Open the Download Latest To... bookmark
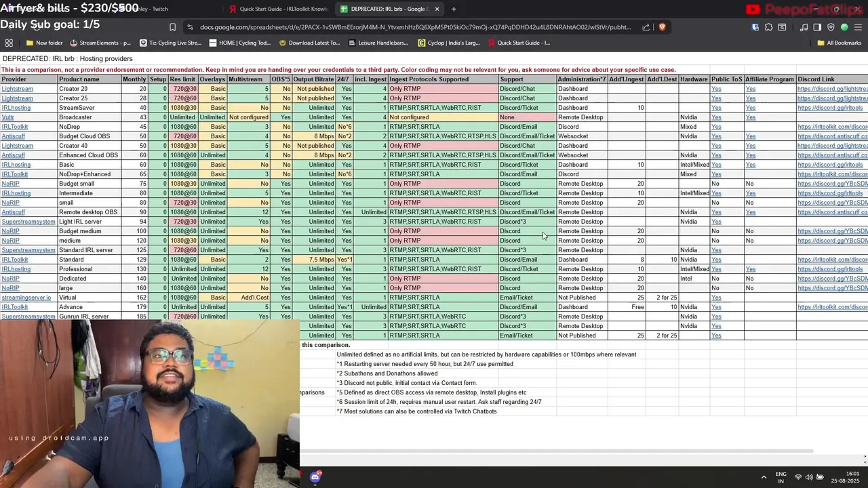This screenshot has height=488, width=868. coord(309,43)
